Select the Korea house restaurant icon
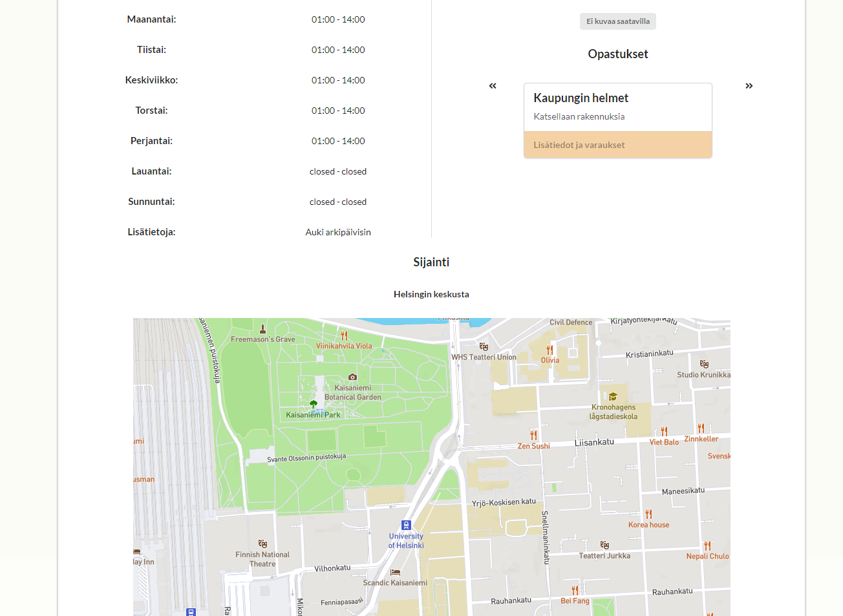The width and height of the screenshot is (843, 616). (x=648, y=515)
